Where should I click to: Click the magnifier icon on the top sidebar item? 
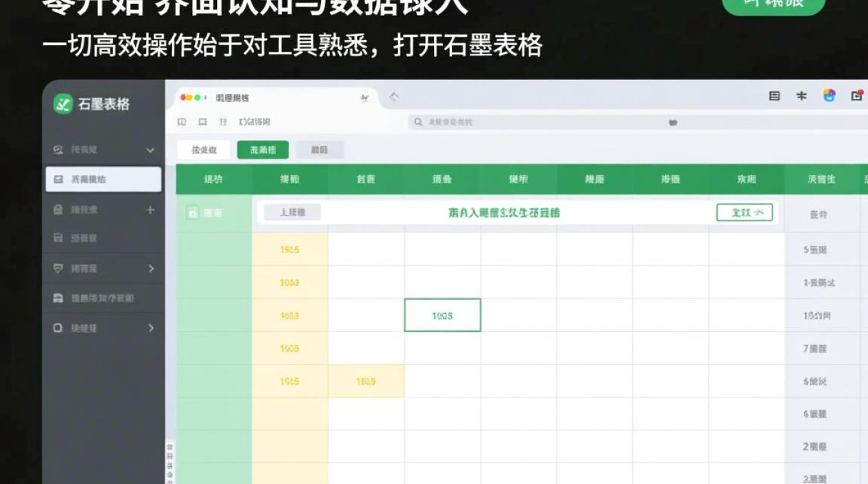tap(59, 149)
